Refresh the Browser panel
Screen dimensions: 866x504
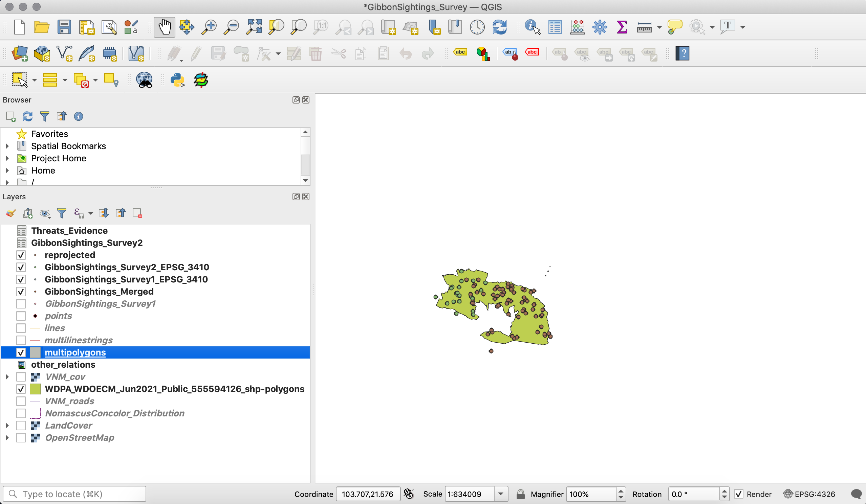[27, 116]
